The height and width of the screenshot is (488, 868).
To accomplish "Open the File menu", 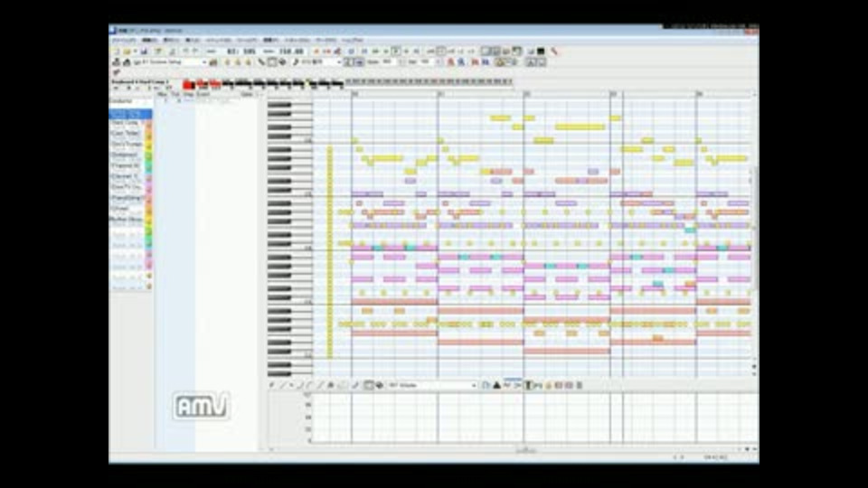I will [x=124, y=41].
